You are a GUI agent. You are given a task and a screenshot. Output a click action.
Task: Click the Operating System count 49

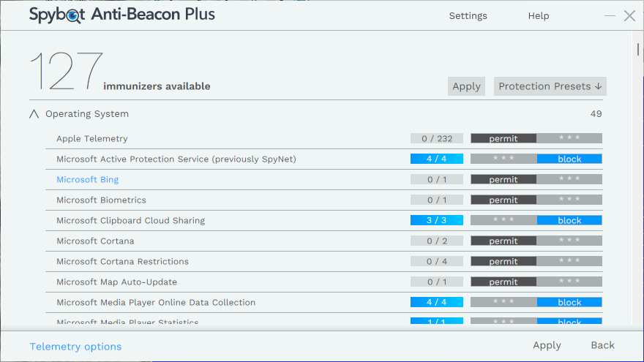coord(596,113)
